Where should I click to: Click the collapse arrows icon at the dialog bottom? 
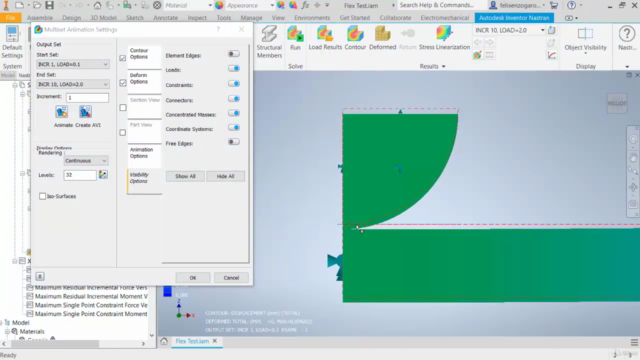[40, 276]
